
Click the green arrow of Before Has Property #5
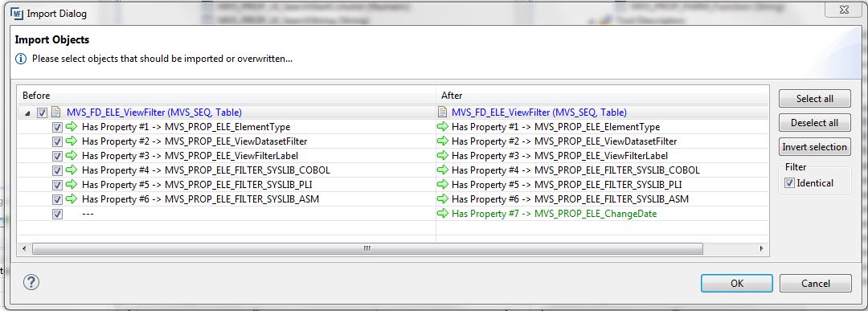(x=72, y=184)
